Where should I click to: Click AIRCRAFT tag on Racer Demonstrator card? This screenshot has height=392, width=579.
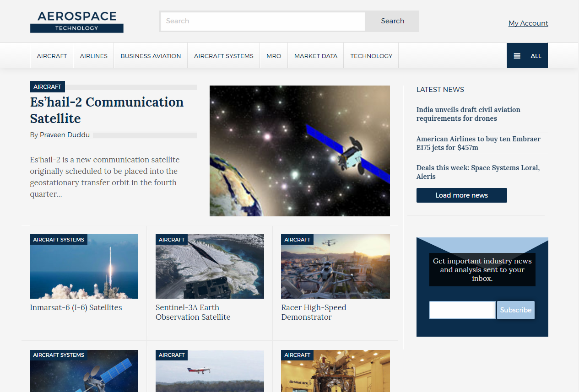click(298, 240)
